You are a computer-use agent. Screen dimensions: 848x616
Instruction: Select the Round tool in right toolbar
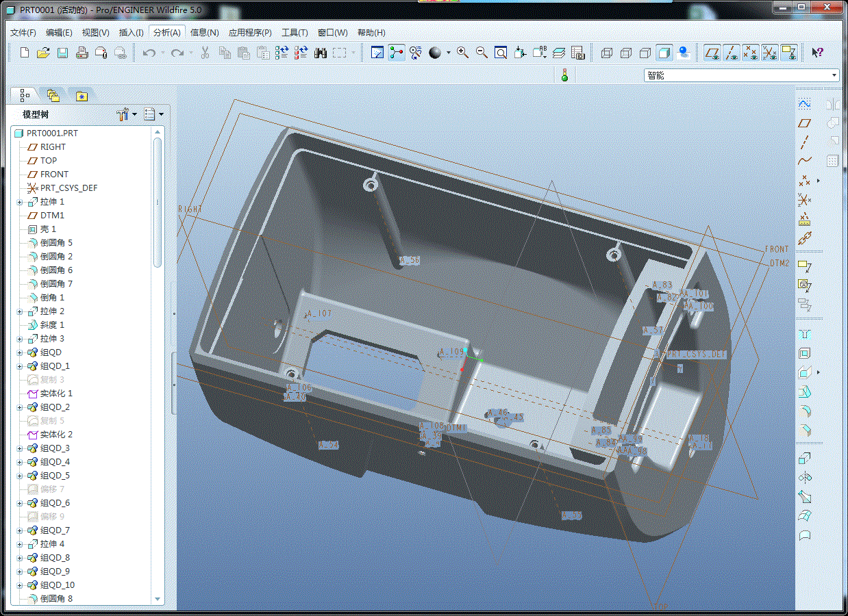click(805, 411)
